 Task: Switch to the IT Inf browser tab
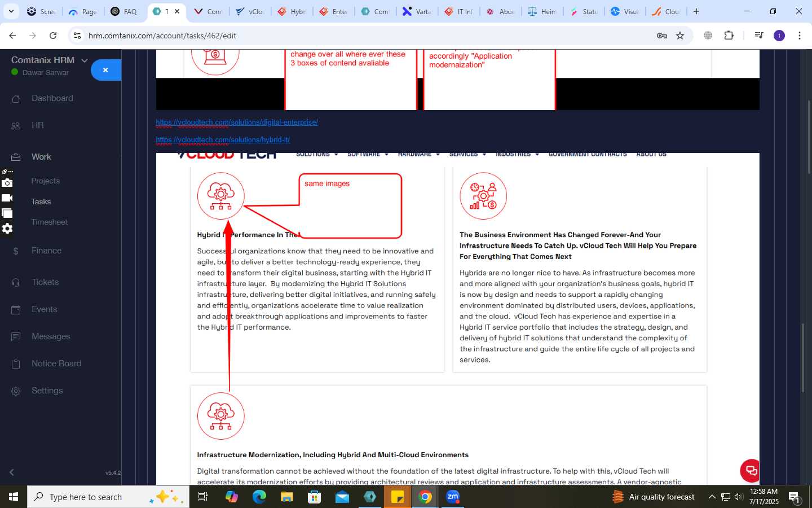(459, 11)
